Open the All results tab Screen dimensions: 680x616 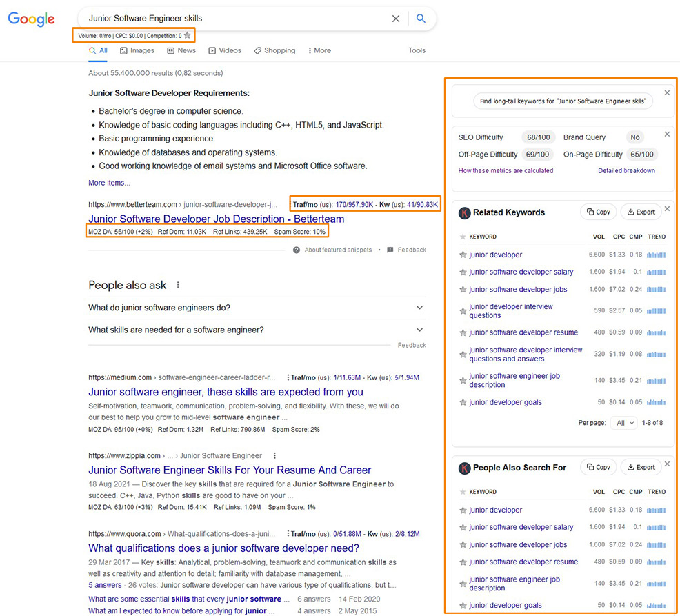[x=99, y=50]
